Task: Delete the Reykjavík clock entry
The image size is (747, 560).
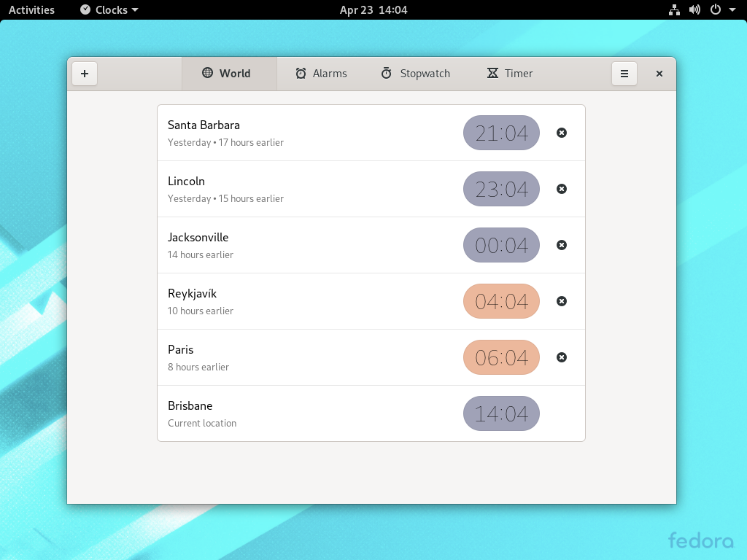Action: tap(561, 301)
